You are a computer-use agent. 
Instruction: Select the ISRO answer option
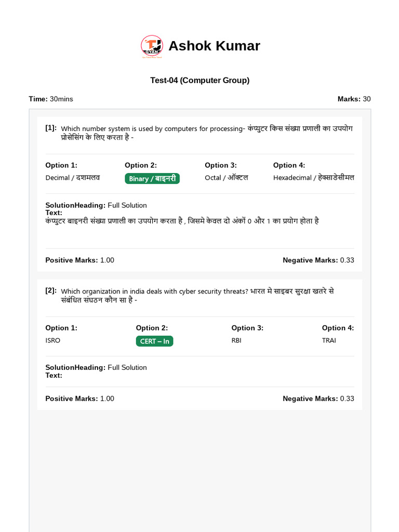point(53,340)
